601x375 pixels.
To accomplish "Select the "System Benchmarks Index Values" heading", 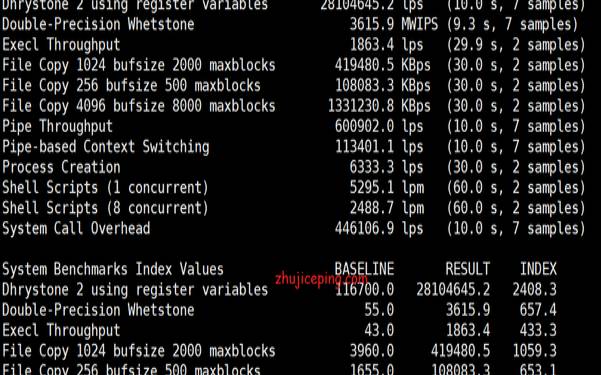I will (x=113, y=270).
